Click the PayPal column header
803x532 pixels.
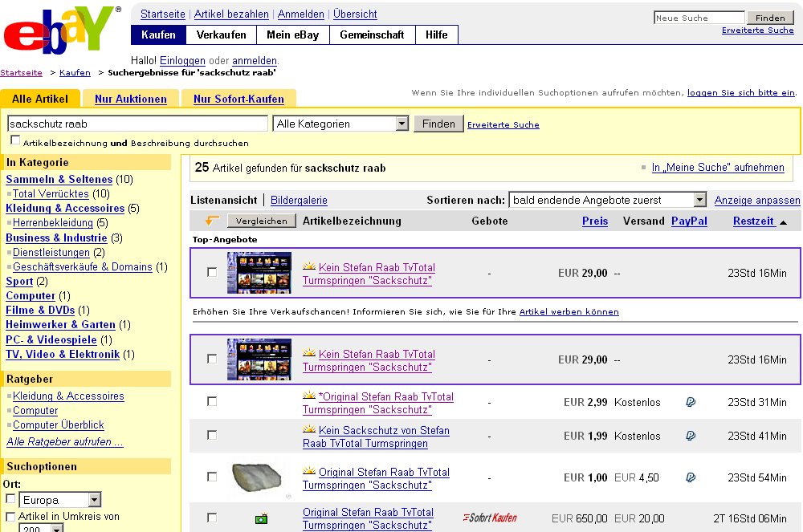(689, 221)
